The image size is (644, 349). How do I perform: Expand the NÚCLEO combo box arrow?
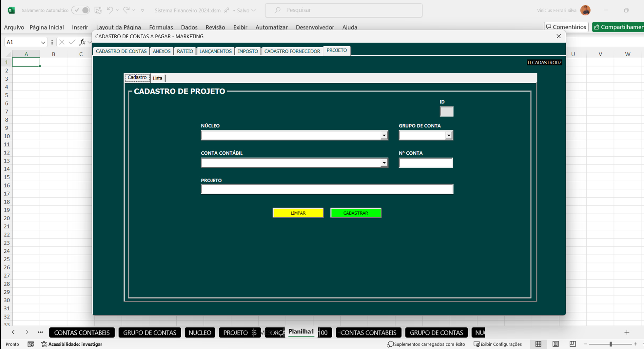point(384,135)
